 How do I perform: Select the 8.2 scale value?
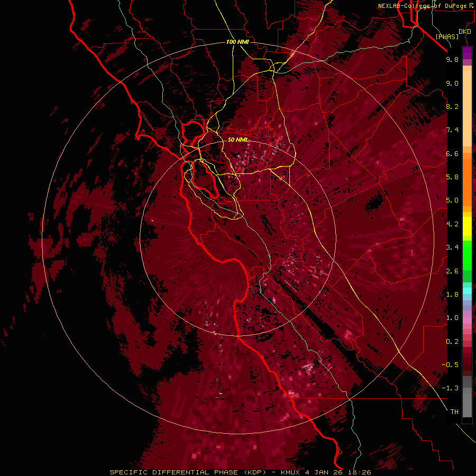click(452, 106)
